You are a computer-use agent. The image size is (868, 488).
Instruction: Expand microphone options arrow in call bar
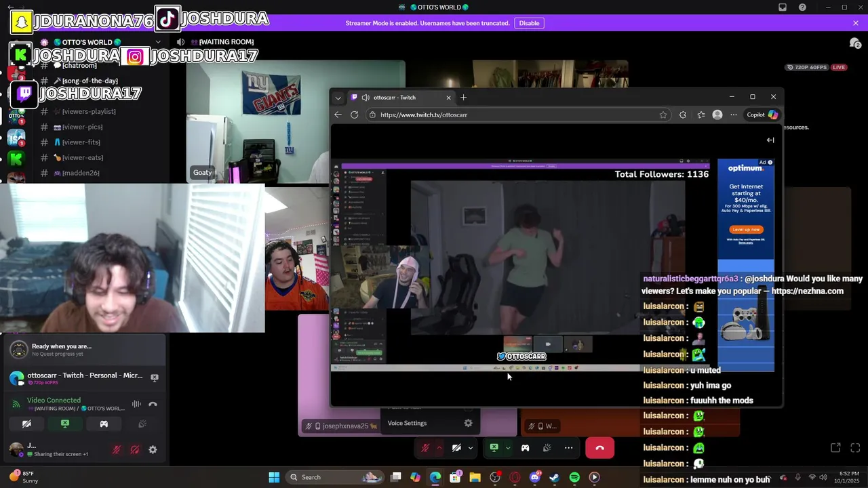tap(439, 448)
